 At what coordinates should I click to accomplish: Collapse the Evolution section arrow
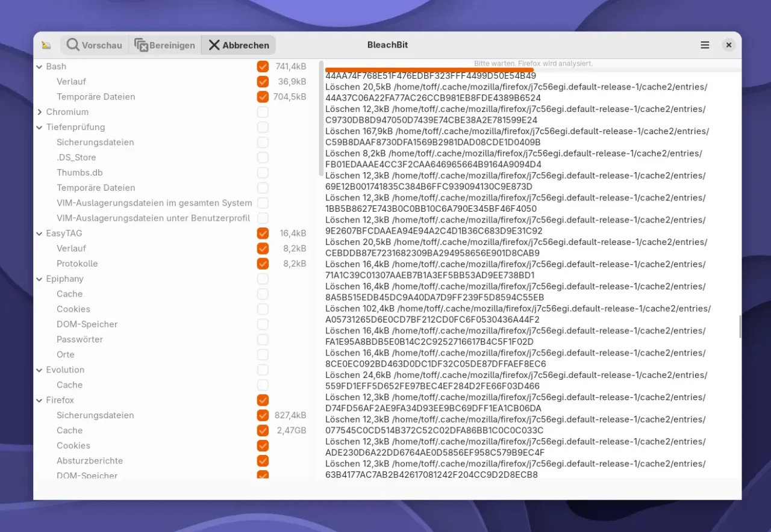coord(39,370)
